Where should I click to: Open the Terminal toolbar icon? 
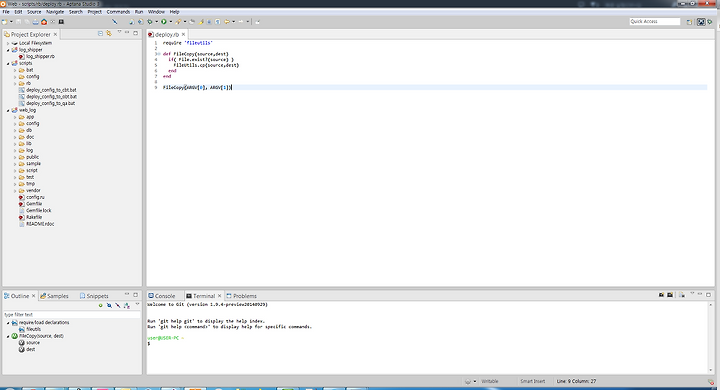coord(61,22)
